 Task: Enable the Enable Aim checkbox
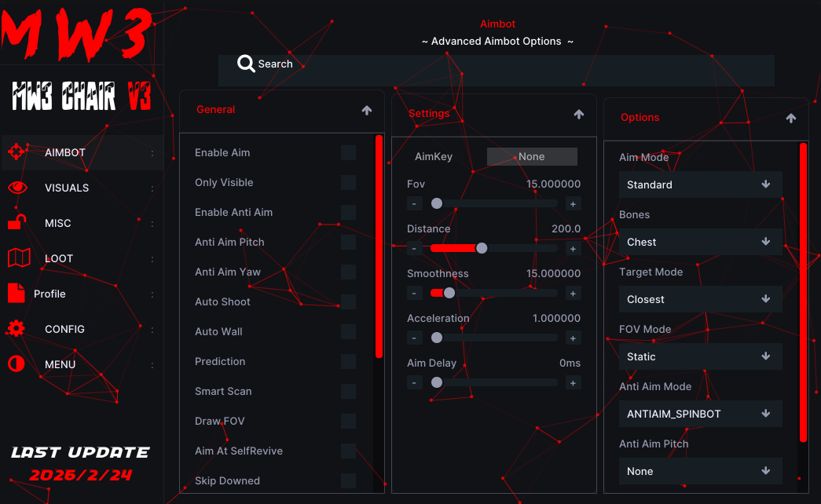click(348, 152)
